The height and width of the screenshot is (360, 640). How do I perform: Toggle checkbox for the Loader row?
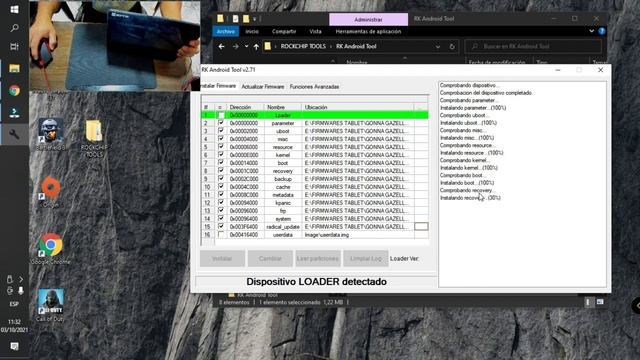point(221,116)
